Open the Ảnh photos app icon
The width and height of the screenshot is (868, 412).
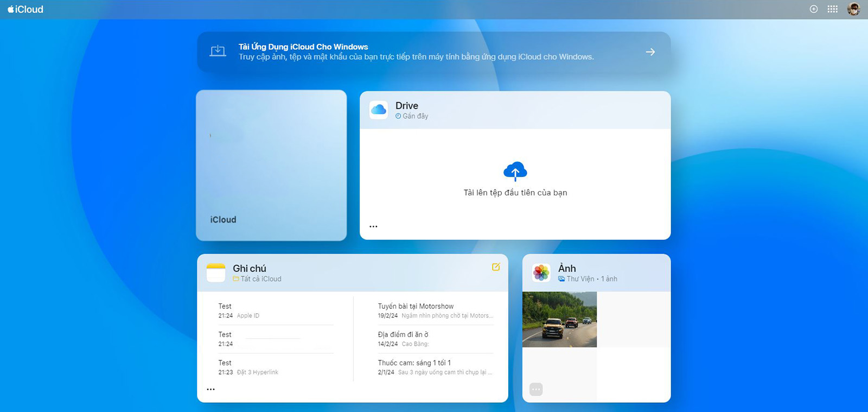tap(541, 272)
